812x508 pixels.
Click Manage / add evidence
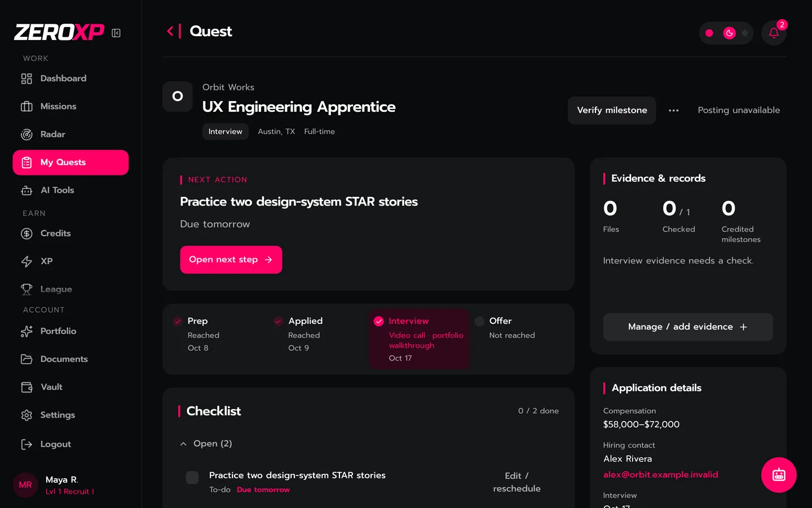[688, 327]
